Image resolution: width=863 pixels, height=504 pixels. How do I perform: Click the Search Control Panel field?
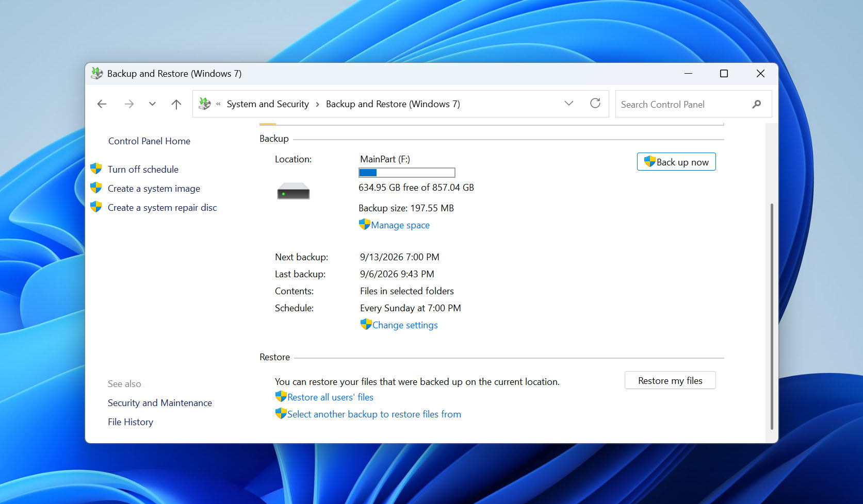pyautogui.click(x=693, y=104)
